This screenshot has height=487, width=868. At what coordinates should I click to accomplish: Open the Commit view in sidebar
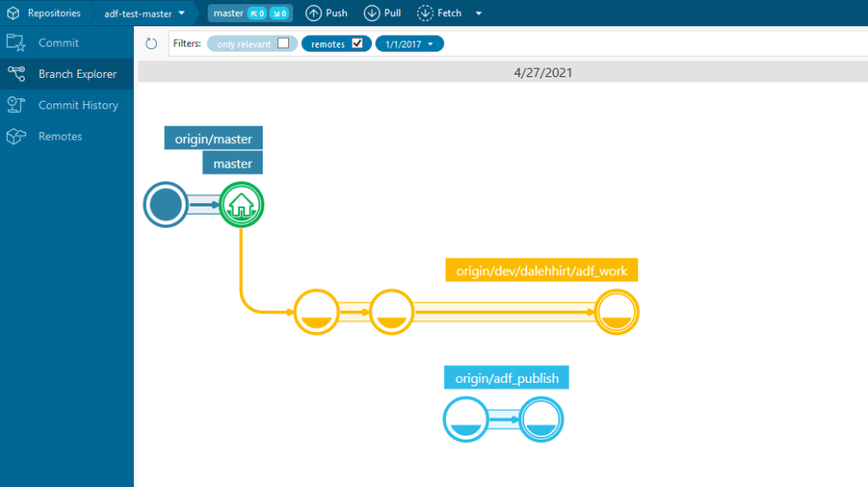point(58,42)
